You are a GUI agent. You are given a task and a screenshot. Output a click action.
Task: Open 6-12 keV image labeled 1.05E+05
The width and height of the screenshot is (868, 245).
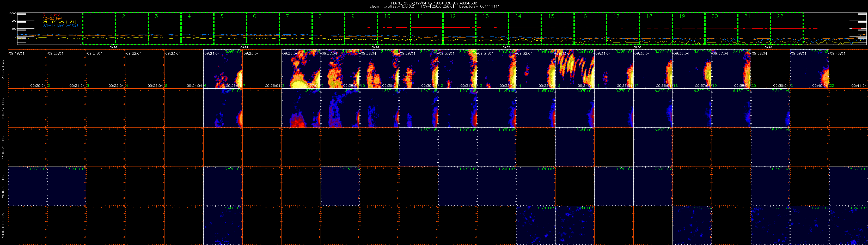point(536,108)
